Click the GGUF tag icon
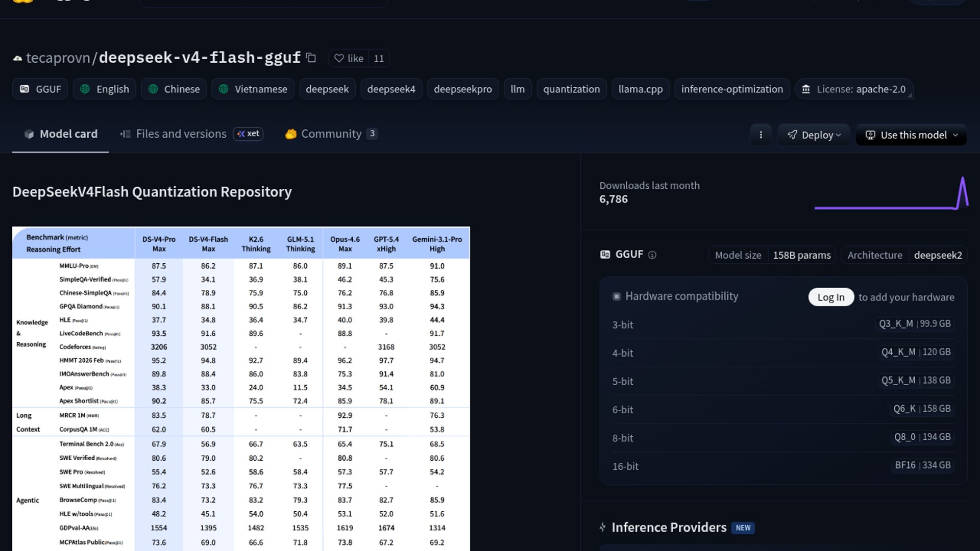 pyautogui.click(x=24, y=89)
